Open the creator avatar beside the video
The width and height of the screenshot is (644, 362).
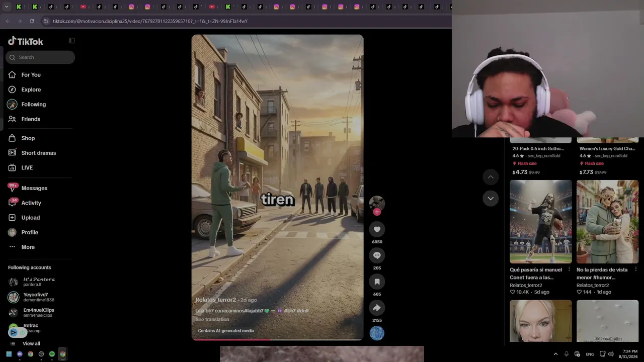pos(377,203)
